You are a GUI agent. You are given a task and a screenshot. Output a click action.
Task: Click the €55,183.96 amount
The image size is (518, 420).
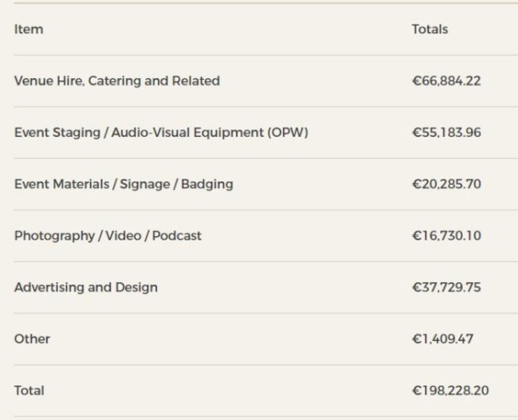pyautogui.click(x=446, y=132)
